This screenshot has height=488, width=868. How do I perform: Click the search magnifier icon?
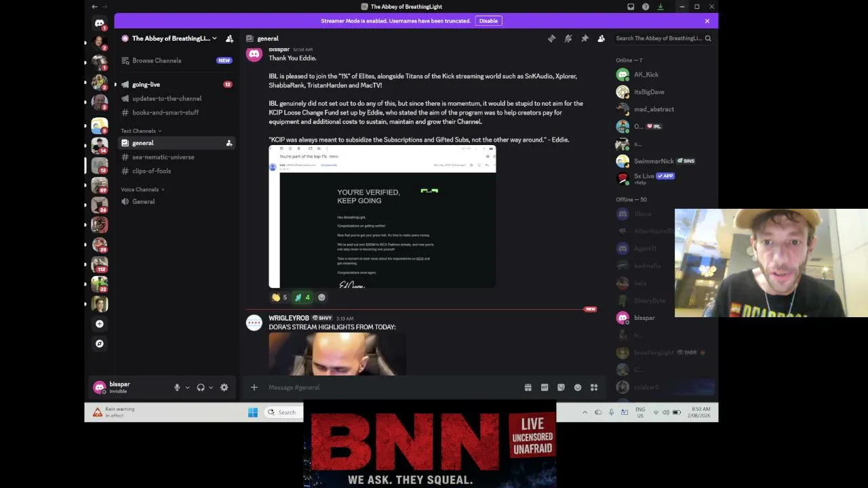pyautogui.click(x=708, y=39)
